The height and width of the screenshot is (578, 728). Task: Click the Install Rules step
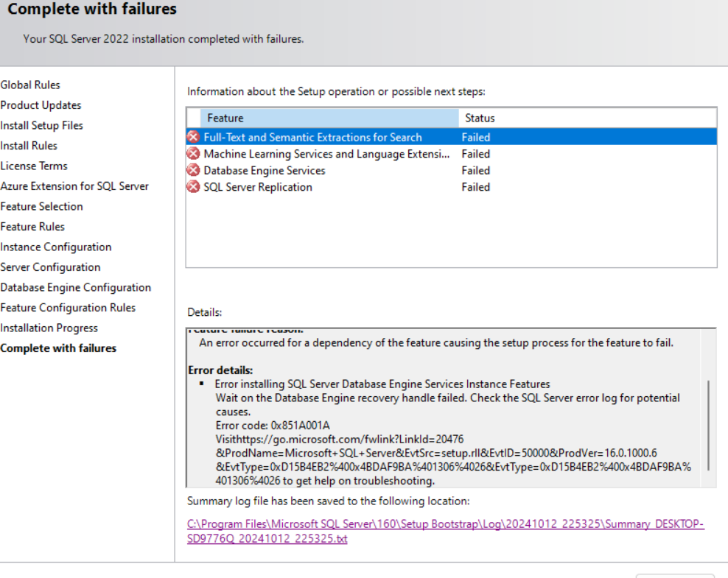pos(29,146)
